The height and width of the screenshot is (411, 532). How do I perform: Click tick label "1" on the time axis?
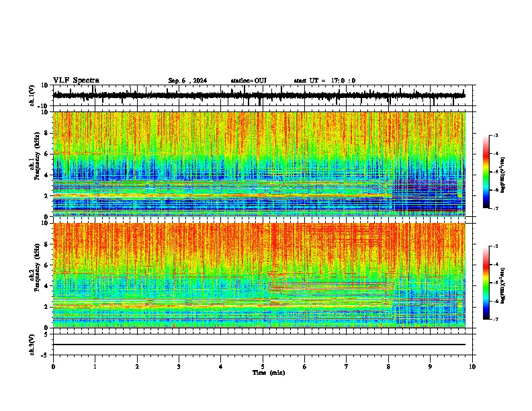(95, 367)
